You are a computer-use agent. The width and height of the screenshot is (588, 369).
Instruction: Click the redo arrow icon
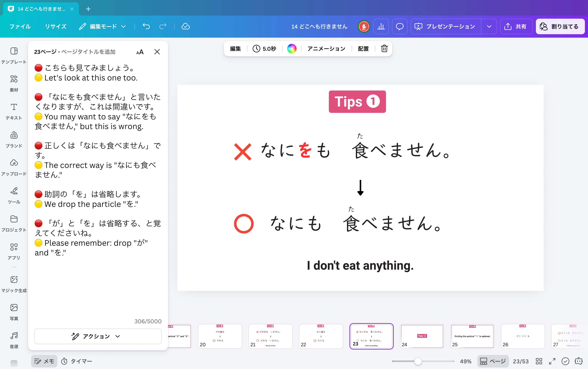coord(163,26)
